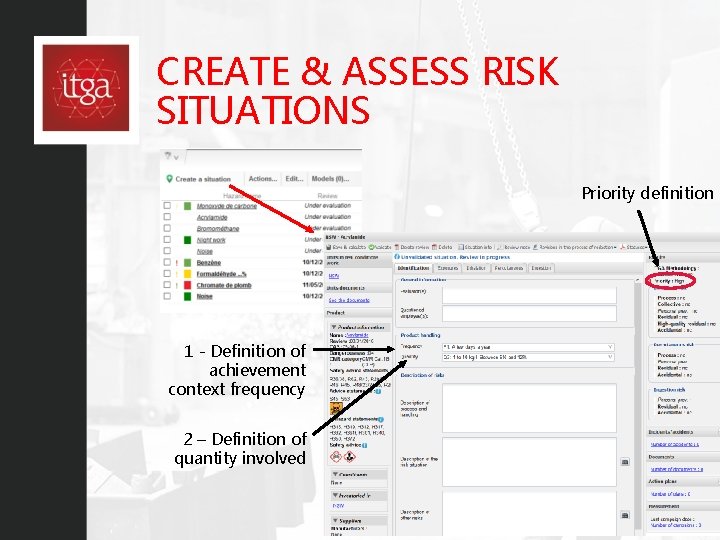Click the Description of process text area
Screen dimensions: 720x540
tap(529, 408)
